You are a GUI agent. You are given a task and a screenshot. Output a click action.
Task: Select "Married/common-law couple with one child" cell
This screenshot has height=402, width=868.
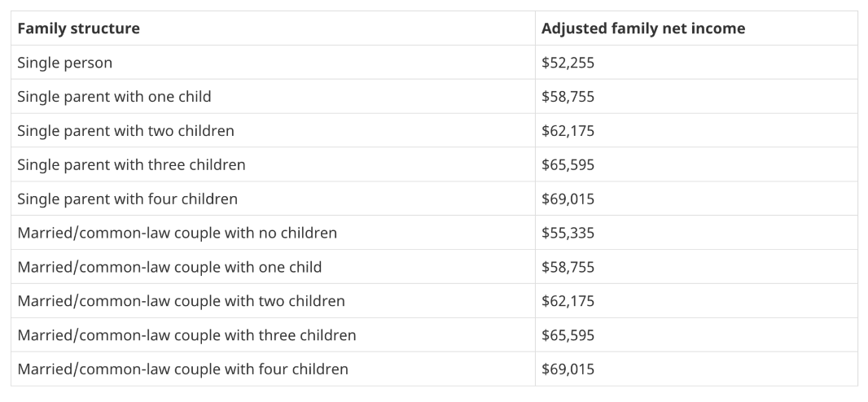tap(169, 268)
